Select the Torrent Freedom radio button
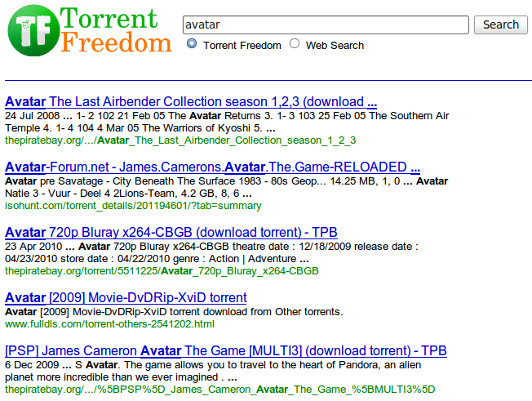 pyautogui.click(x=192, y=44)
